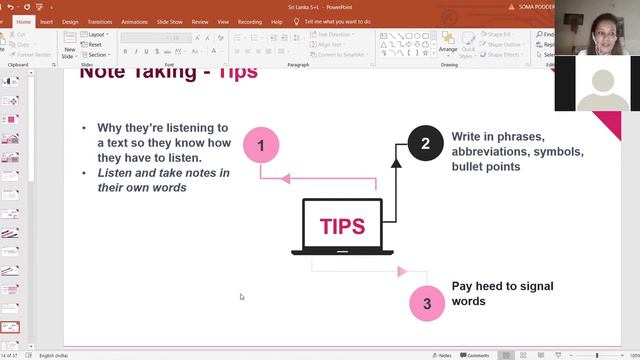
Task: Click the Reset slide button
Action: click(91, 44)
